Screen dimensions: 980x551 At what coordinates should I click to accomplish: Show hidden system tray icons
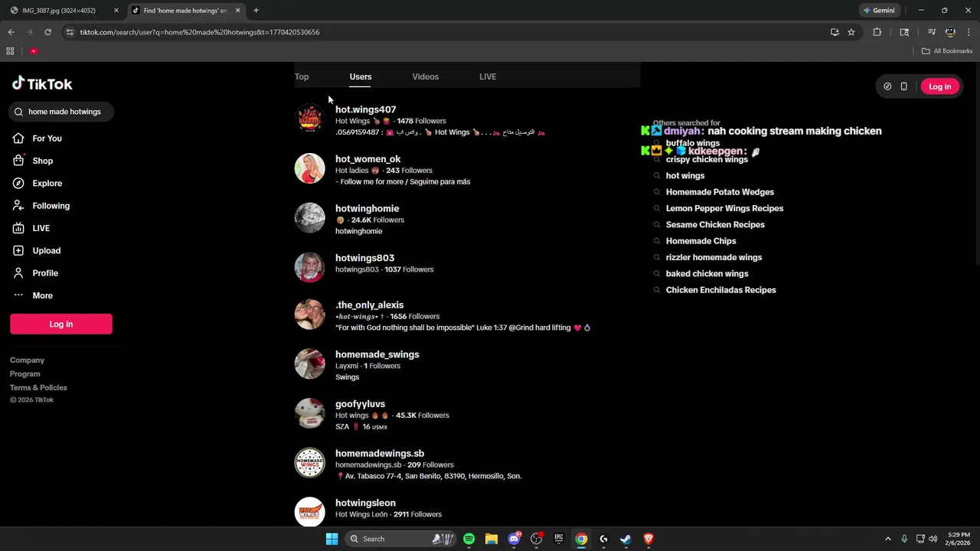pyautogui.click(x=887, y=539)
